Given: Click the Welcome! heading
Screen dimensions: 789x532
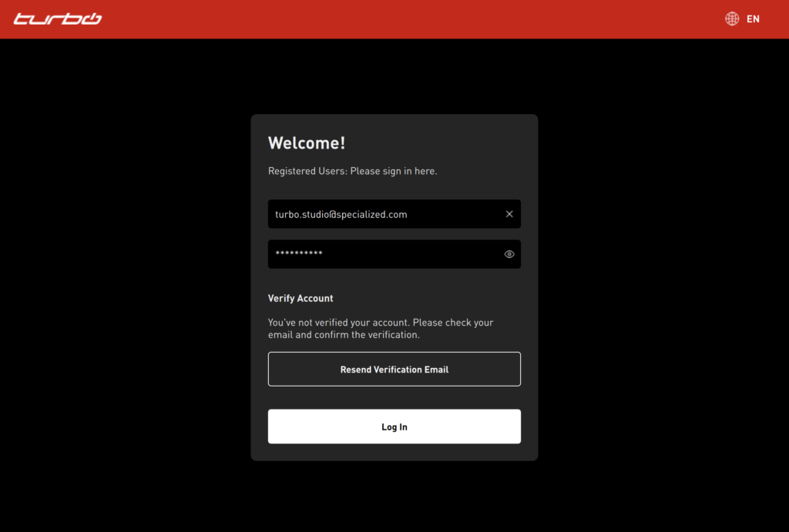Looking at the screenshot, I should (x=307, y=143).
